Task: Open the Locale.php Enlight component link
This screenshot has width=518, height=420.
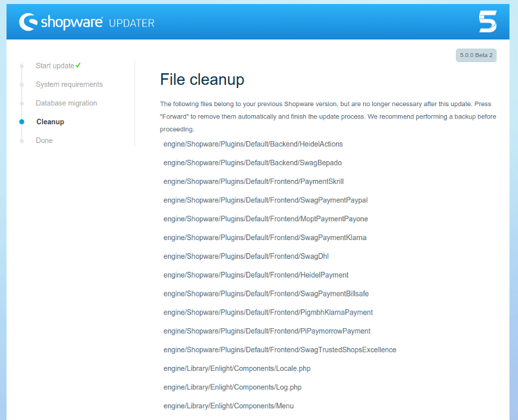Action: coord(237,368)
